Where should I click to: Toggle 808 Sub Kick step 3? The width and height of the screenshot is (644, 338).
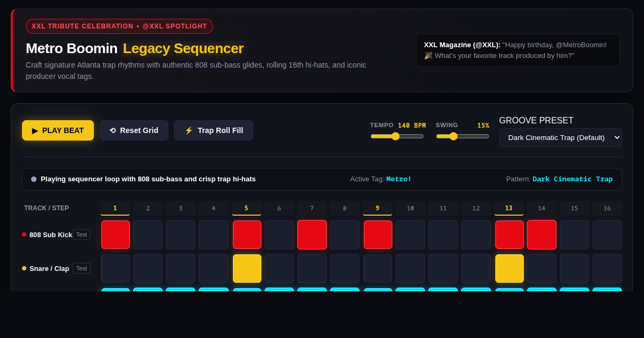[180, 234]
